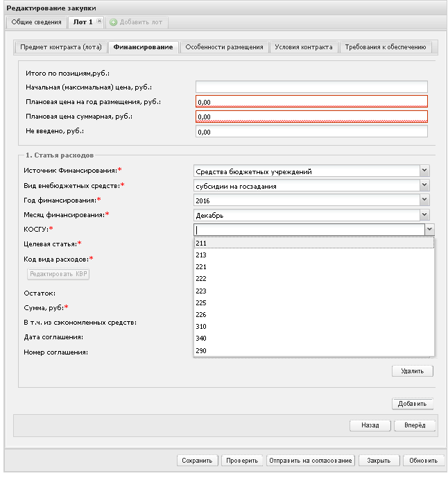Viewport: 448px width, 478px height.
Task: Choose КОСГУ option 340
Action: [314, 339]
